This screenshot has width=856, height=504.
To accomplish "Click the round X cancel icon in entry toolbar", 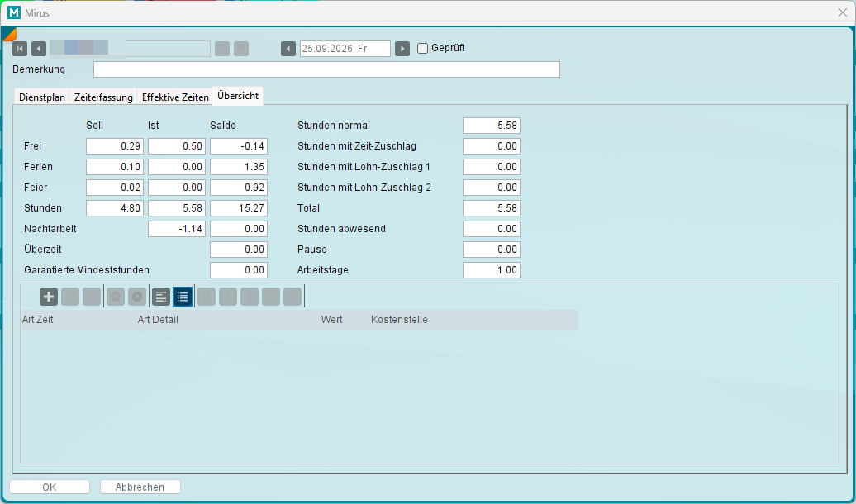I will click(137, 297).
